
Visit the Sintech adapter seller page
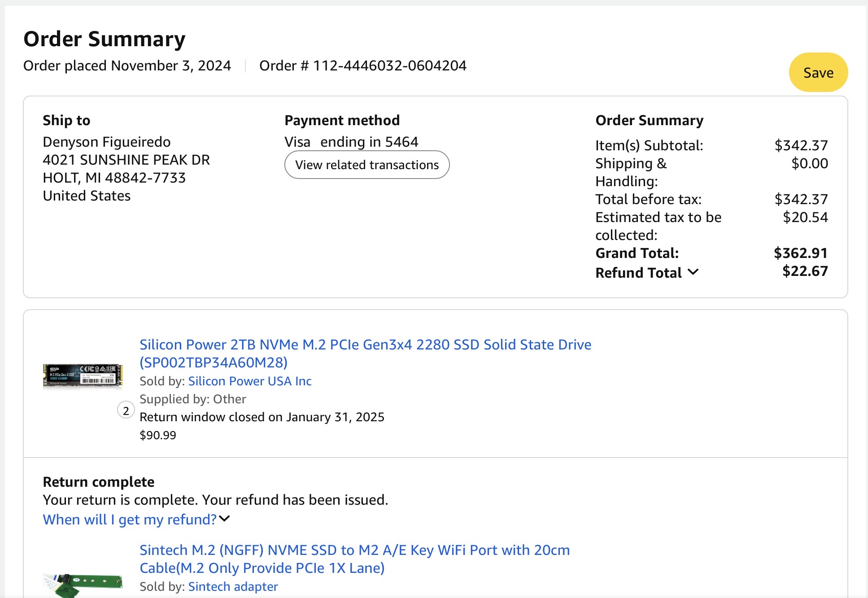pyautogui.click(x=233, y=587)
